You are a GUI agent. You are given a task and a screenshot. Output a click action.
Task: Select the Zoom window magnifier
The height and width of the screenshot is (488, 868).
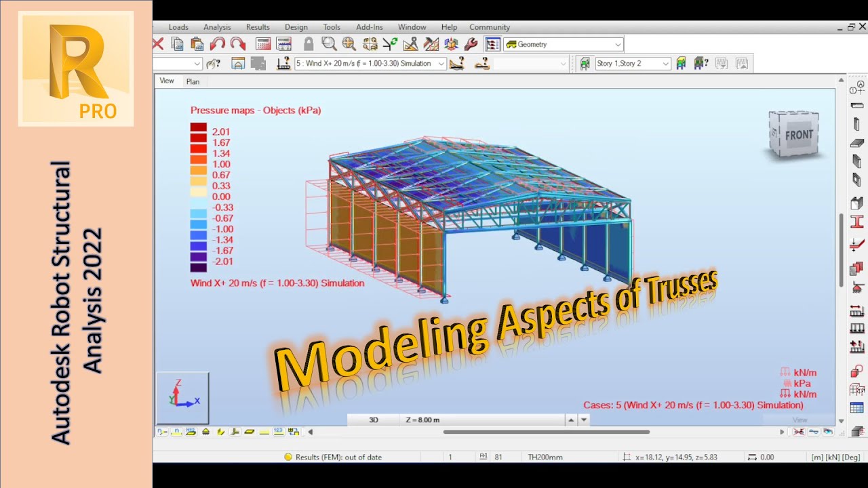click(x=329, y=44)
